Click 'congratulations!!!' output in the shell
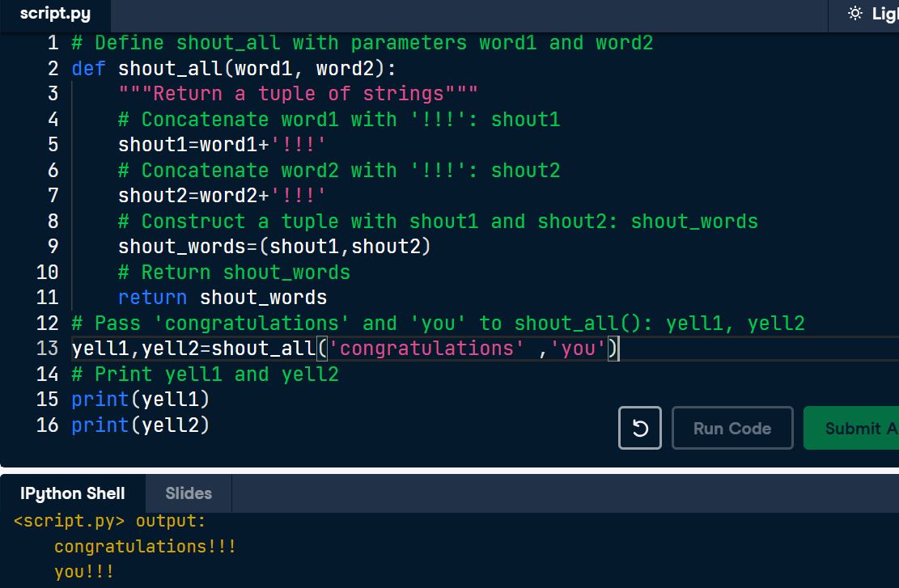The width and height of the screenshot is (899, 588). (145, 546)
